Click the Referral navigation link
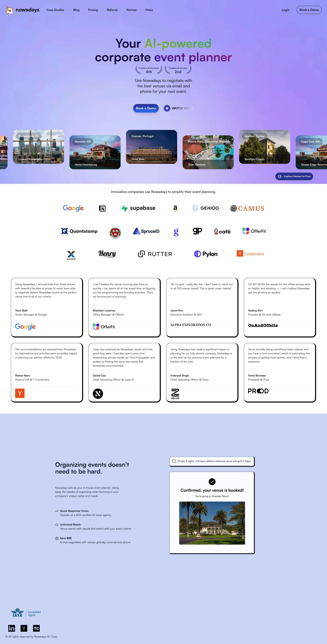Viewport: 327px width, 644px height. (112, 10)
